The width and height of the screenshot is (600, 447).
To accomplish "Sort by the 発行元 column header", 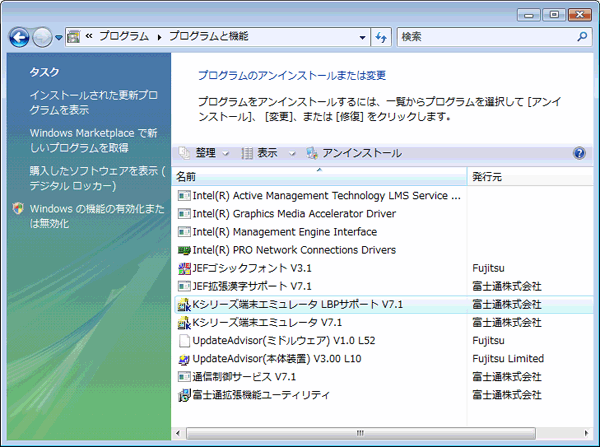I will pos(530,176).
